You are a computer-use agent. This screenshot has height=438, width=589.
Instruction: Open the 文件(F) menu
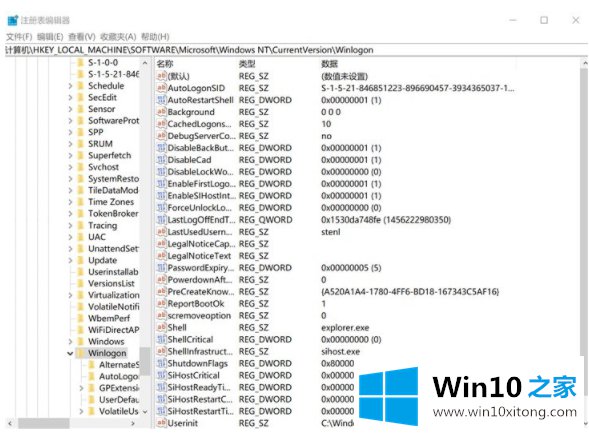19,37
